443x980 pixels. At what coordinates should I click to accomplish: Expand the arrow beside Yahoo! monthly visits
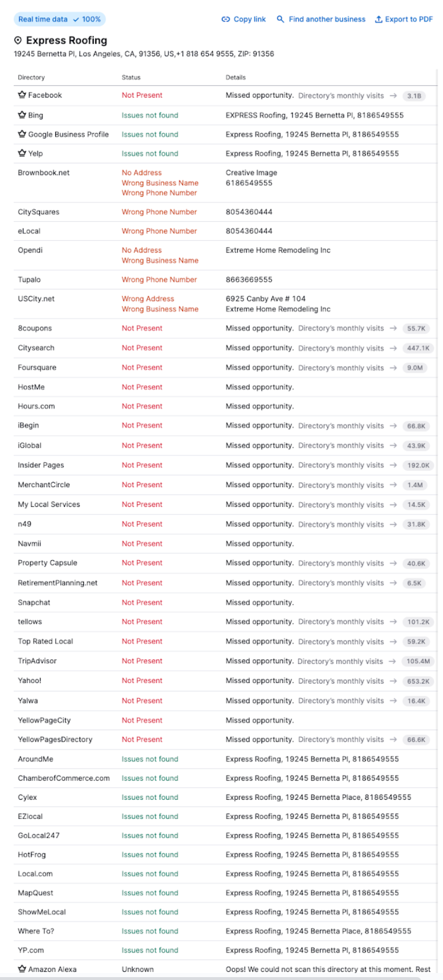(394, 681)
